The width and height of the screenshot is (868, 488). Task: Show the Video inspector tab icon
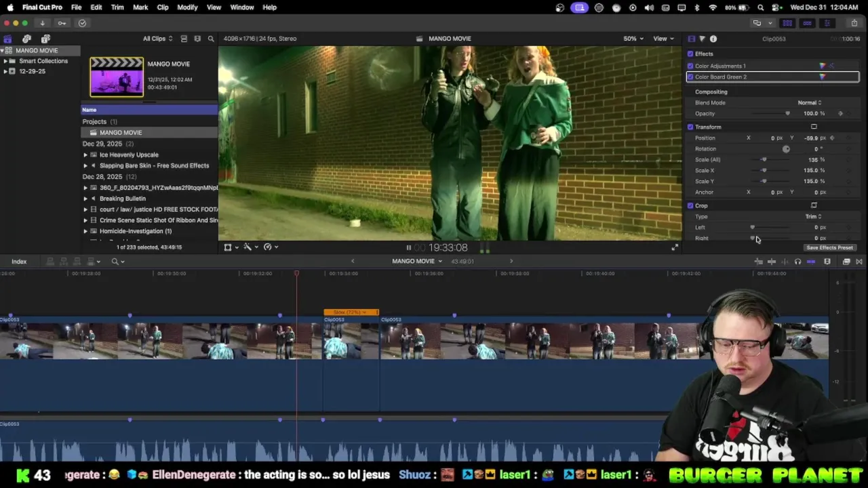coord(691,39)
